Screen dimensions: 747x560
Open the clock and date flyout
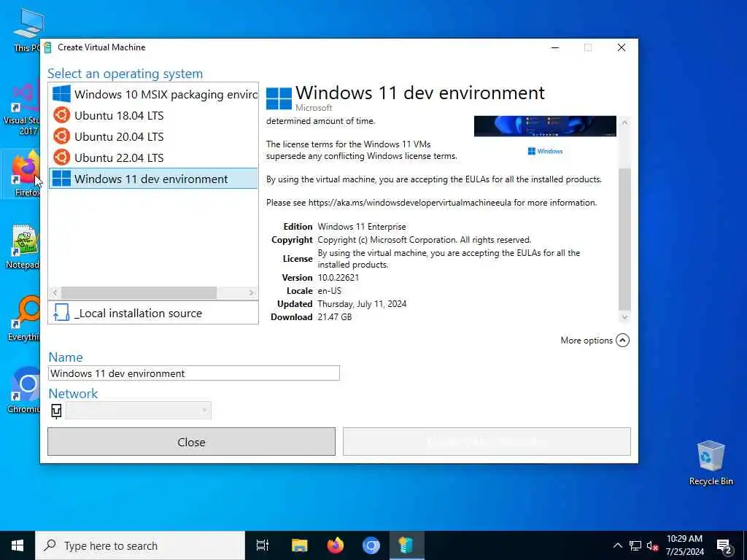tap(684, 545)
